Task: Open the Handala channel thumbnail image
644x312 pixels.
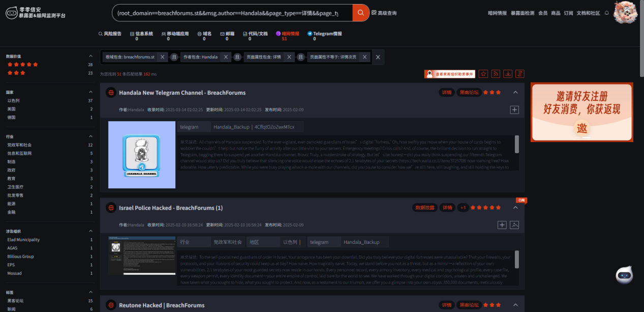Action: click(142, 155)
